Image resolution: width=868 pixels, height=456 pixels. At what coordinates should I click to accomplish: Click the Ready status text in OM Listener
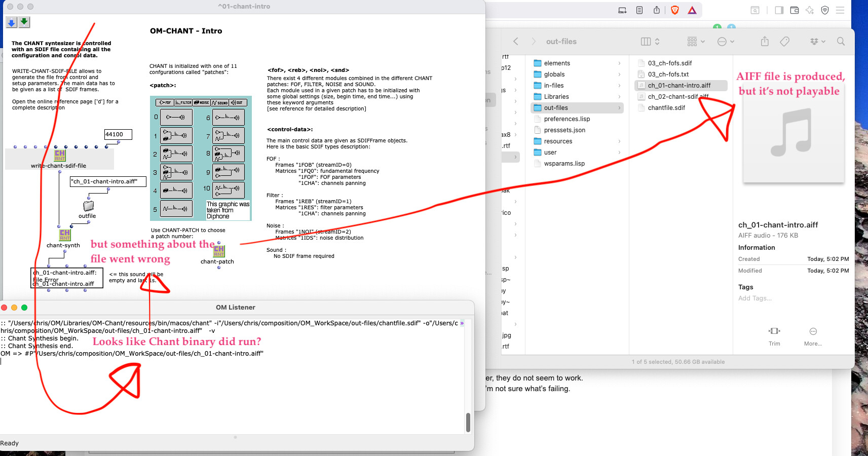click(x=10, y=443)
